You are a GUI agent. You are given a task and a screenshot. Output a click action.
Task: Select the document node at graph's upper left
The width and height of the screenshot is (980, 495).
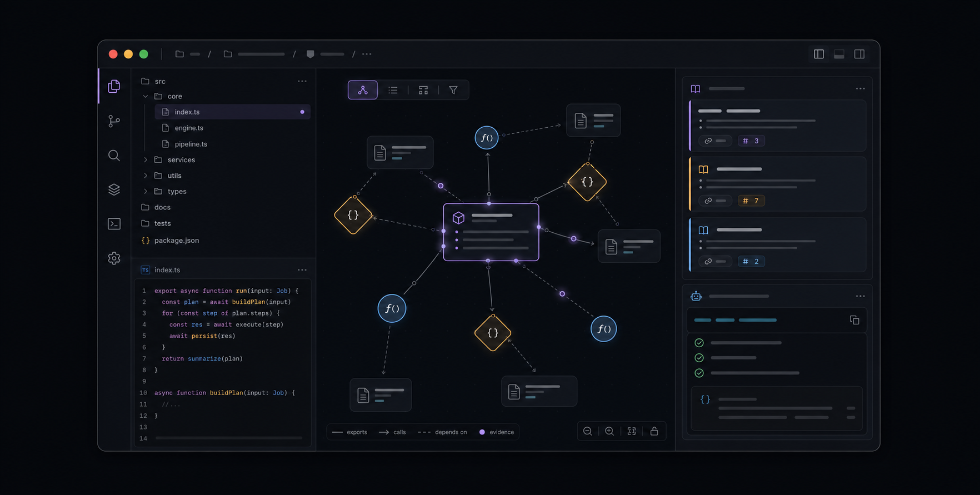[400, 152]
